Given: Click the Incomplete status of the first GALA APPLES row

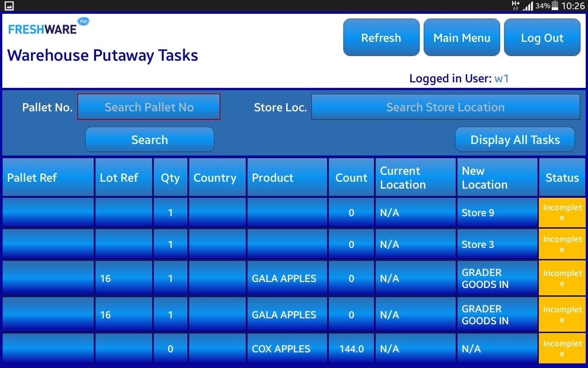Looking at the screenshot, I should click(562, 278).
